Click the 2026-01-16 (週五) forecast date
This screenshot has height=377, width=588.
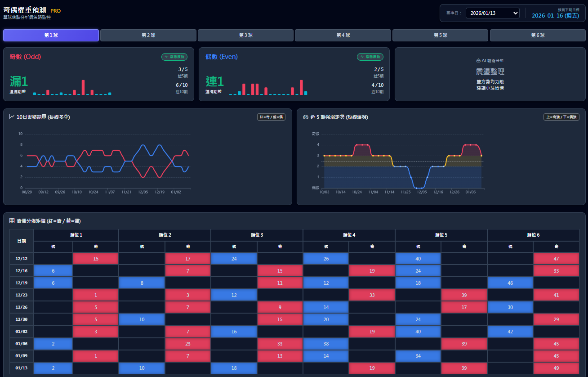555,16
